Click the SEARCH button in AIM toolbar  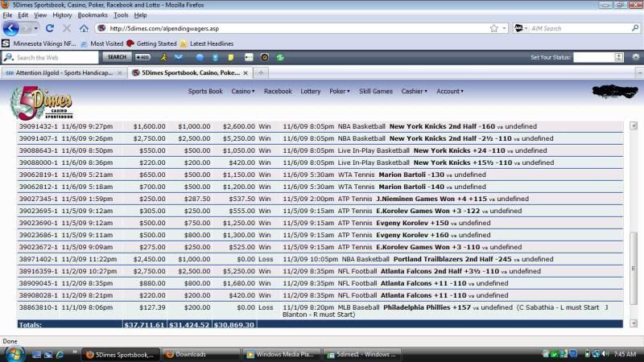117,57
